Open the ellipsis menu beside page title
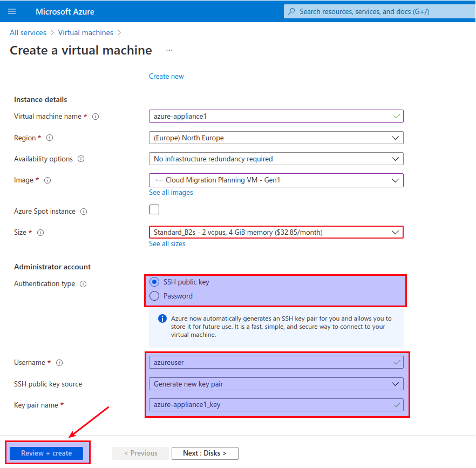This screenshot has width=476, height=468. (x=169, y=50)
